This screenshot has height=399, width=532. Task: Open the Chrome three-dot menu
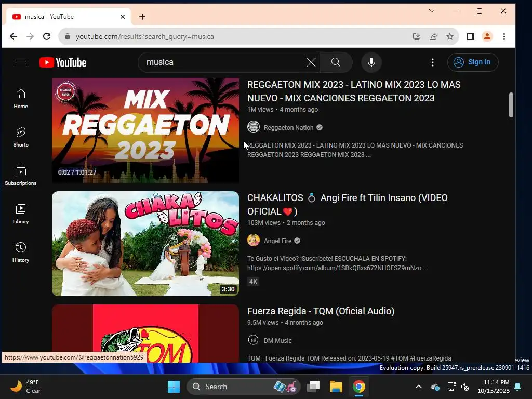[504, 36]
